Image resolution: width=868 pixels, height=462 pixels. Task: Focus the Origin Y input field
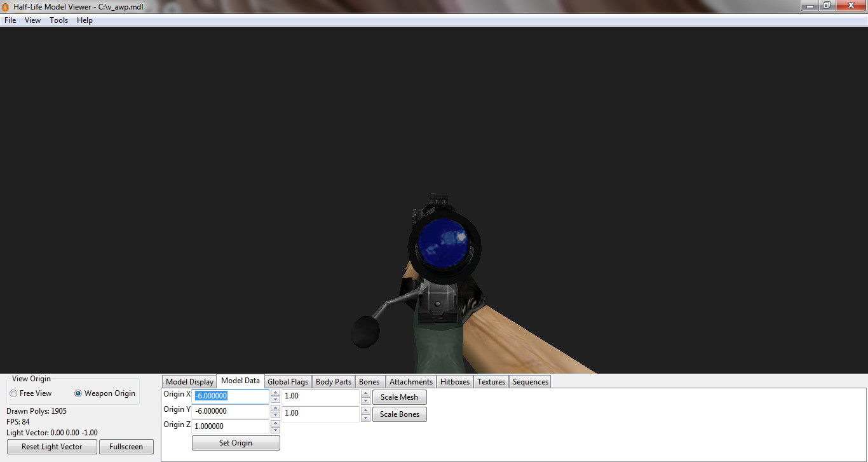click(x=231, y=411)
